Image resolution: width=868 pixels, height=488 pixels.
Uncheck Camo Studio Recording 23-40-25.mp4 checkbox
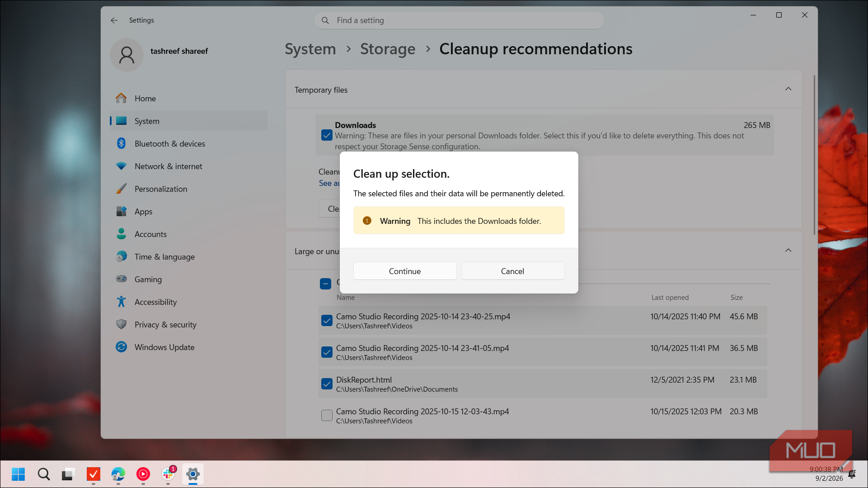327,320
